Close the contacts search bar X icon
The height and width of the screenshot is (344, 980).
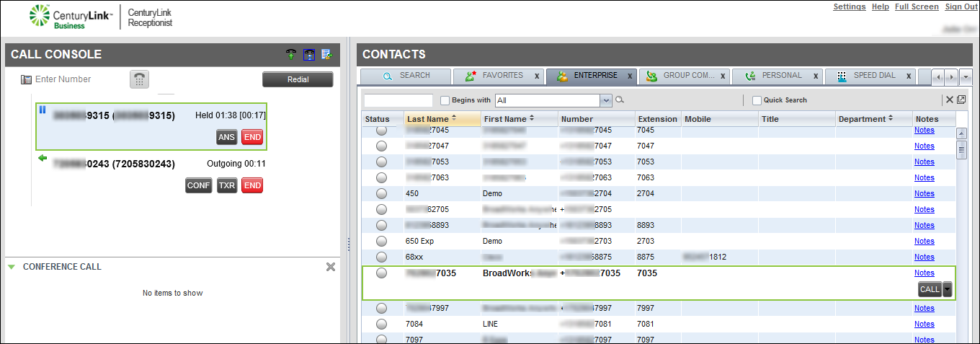[950, 100]
